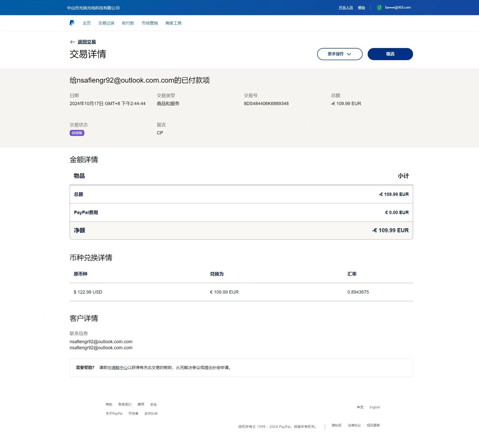Open the 调解中心 link
The width and height of the screenshot is (479, 448).
point(119,368)
